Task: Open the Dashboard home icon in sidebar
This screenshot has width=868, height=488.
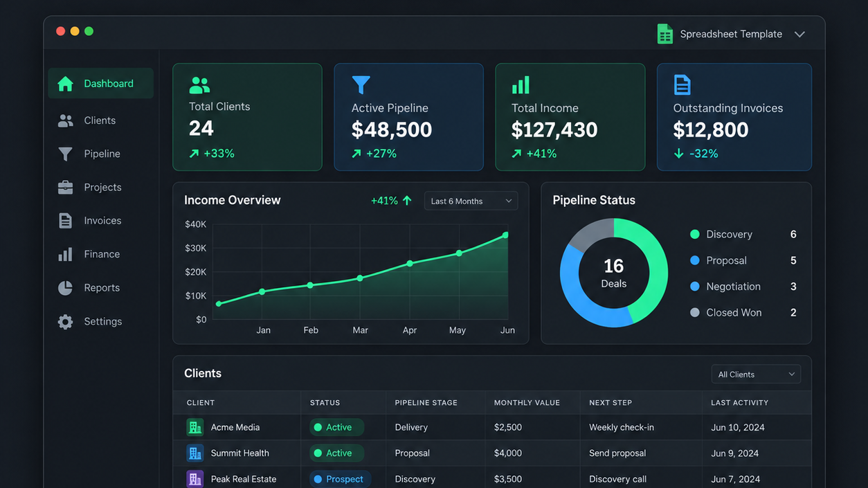Action: pos(65,84)
